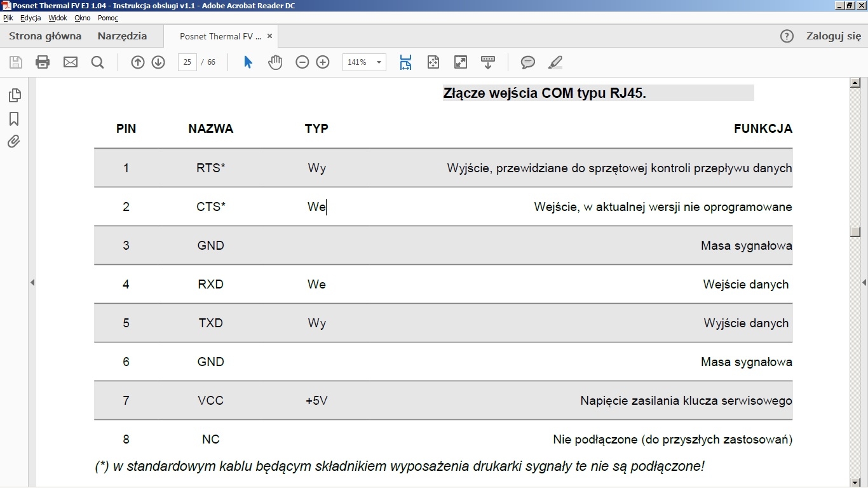Print the document using the printer icon

tap(43, 62)
